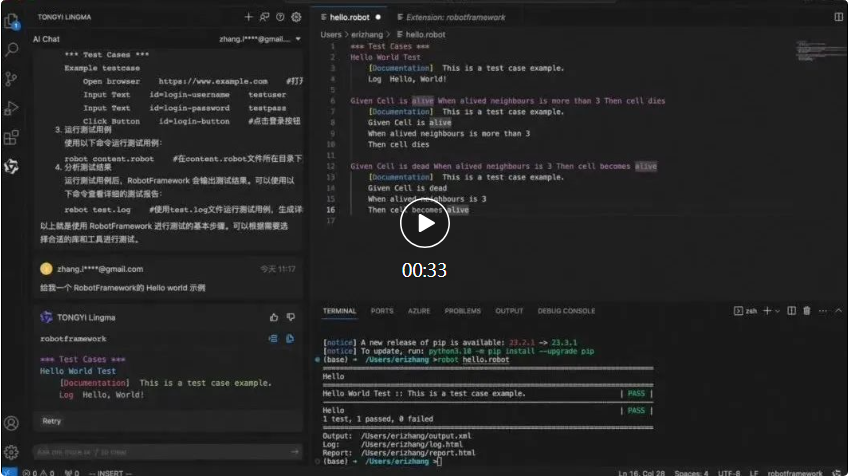Image resolution: width=849 pixels, height=476 pixels.
Task: Send the chat message arrow
Action: coord(295,452)
